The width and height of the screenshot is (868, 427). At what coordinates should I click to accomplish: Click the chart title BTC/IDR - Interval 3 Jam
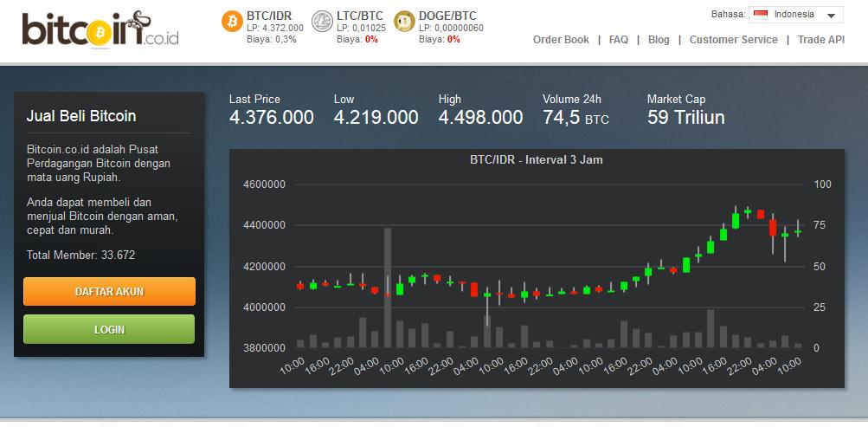[537, 160]
